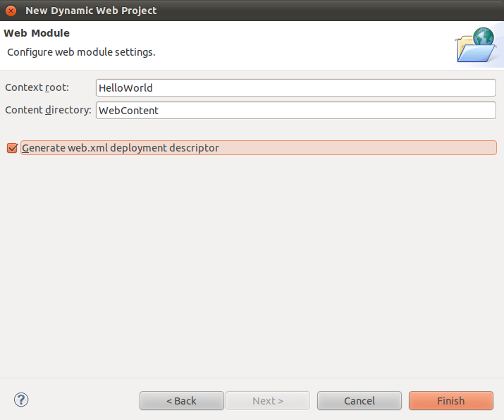Screen dimensions: 504x420
Task: Click the help question mark icon
Action: [21, 400]
